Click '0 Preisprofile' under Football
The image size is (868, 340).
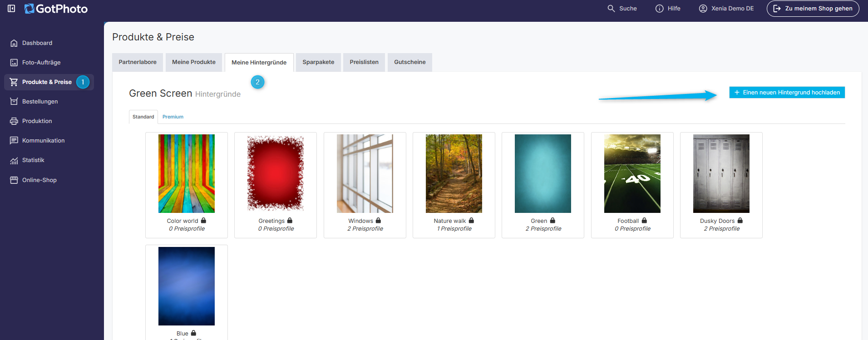632,229
